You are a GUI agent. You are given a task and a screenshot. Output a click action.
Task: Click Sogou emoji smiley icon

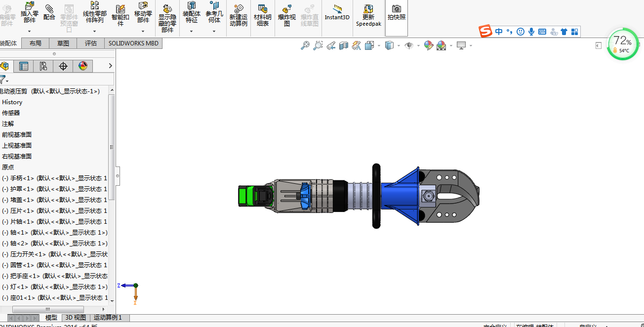[x=521, y=32]
